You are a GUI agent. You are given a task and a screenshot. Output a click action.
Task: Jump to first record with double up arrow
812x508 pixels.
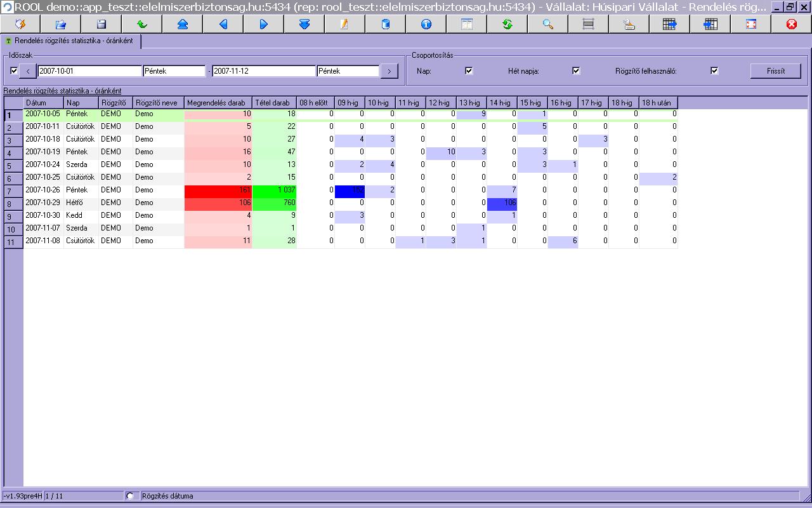click(x=182, y=24)
